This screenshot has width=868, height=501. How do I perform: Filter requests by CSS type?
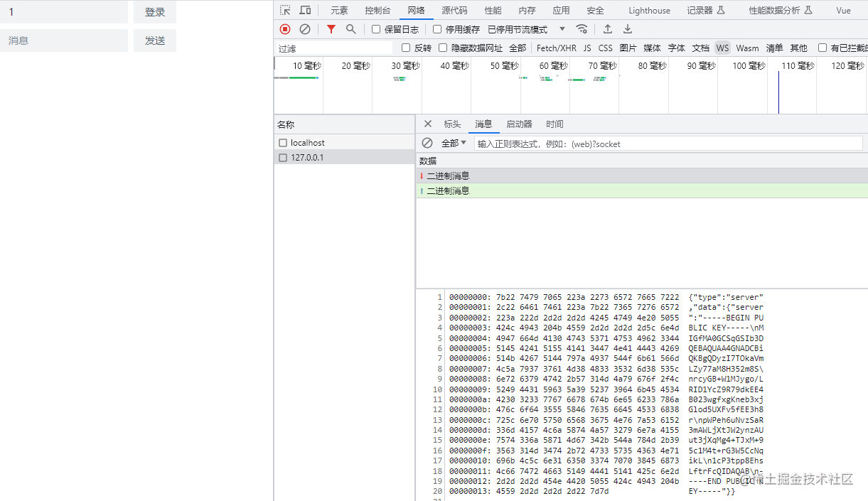click(605, 48)
